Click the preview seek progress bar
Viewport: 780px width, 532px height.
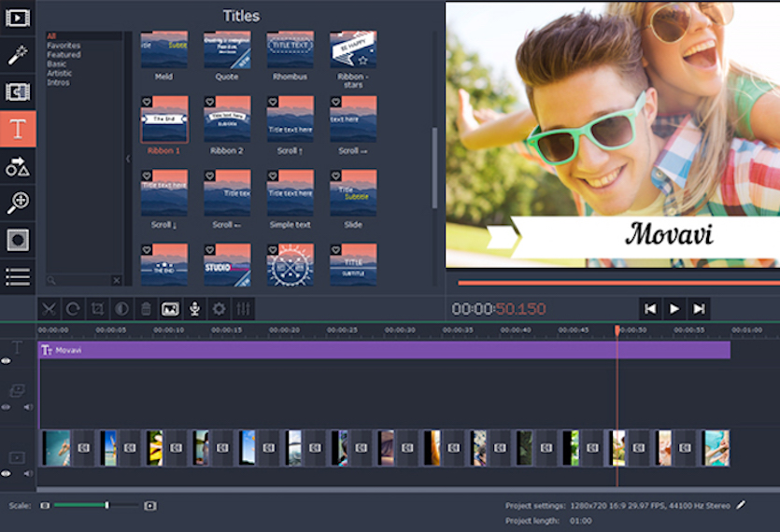(618, 284)
